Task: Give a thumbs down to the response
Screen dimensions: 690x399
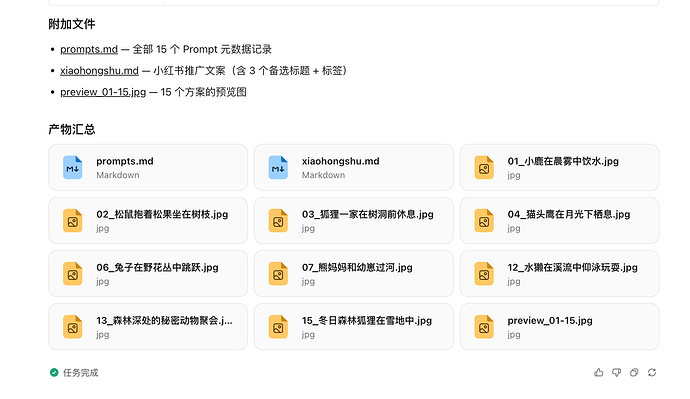Action: pos(617,373)
